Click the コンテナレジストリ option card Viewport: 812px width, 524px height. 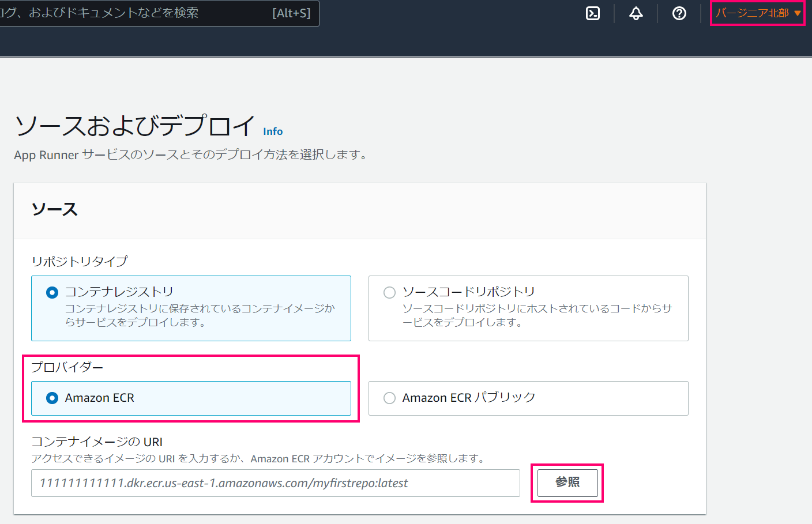point(191,308)
